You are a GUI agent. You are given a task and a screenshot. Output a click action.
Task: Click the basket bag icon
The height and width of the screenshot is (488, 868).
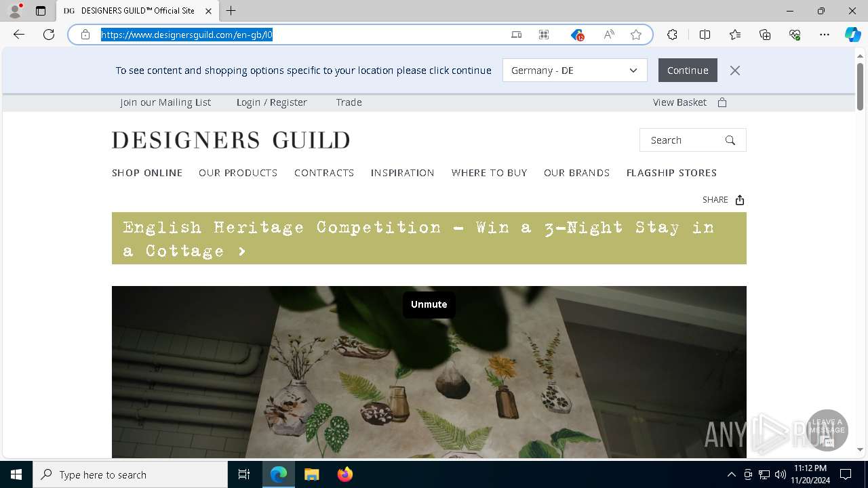(722, 102)
